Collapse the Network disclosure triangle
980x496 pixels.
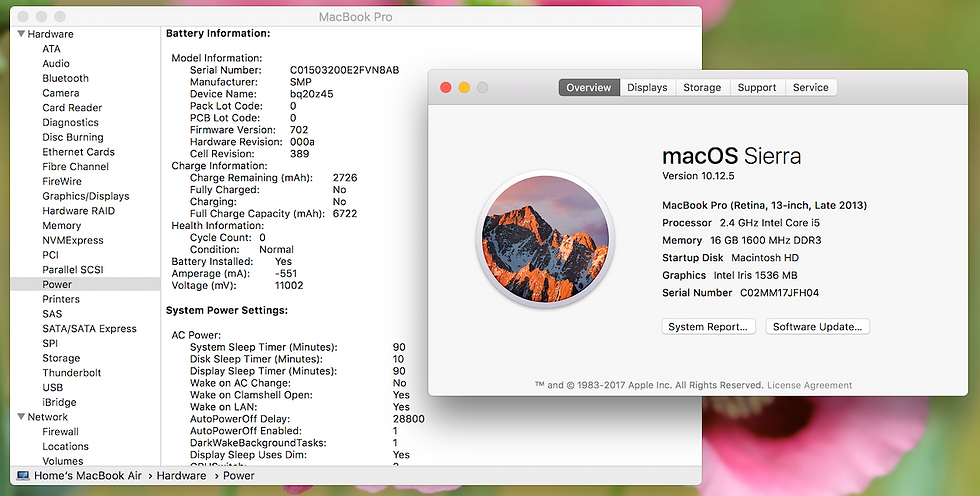[x=21, y=417]
